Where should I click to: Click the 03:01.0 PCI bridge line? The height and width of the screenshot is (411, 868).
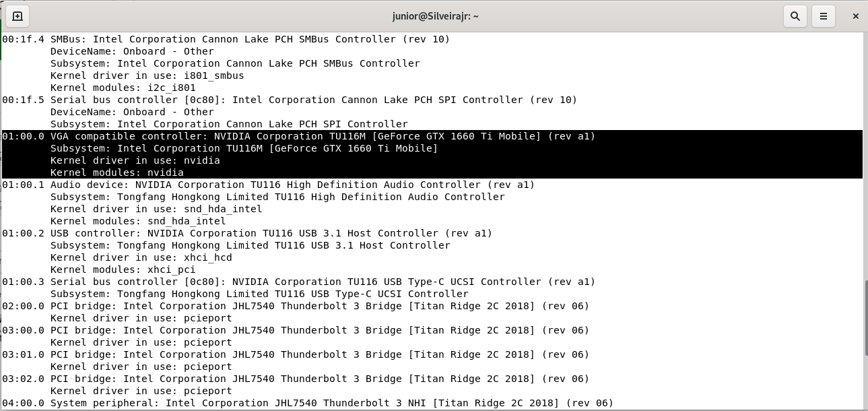296,354
